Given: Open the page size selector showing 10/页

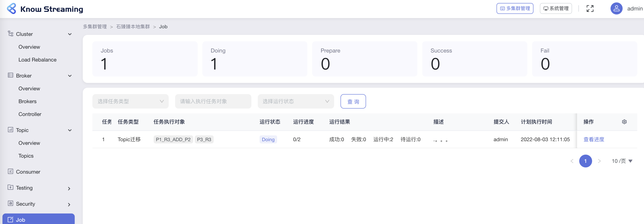Looking at the screenshot, I should pyautogui.click(x=621, y=161).
